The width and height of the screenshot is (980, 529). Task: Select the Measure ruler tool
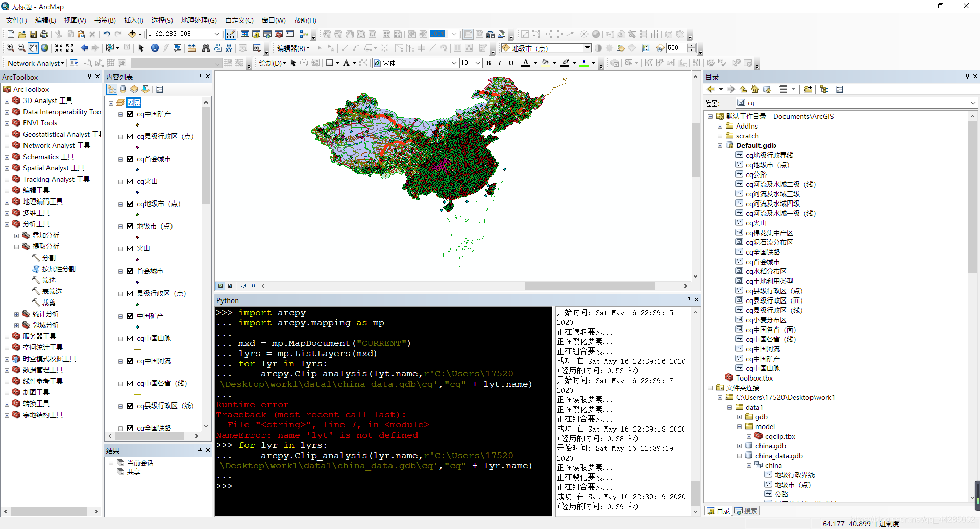click(192, 48)
